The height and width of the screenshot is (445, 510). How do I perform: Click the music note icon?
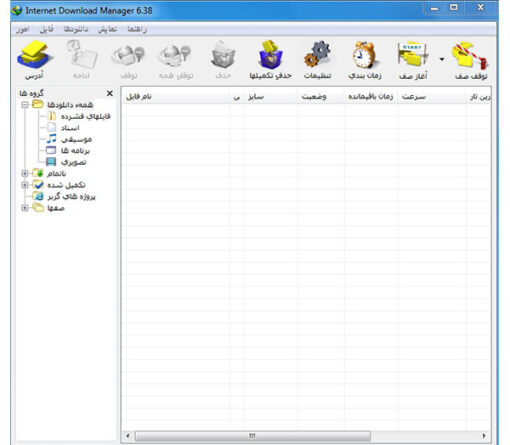[51, 139]
